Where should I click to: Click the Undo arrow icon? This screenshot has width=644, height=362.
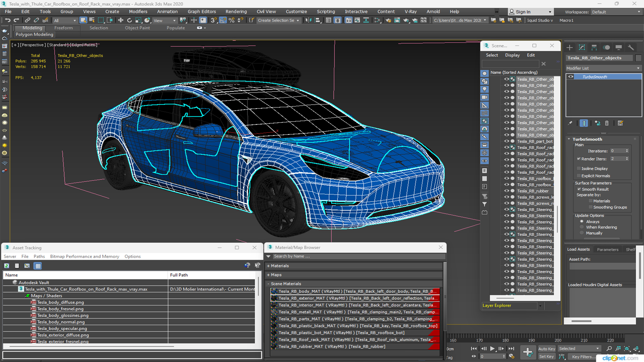point(7,20)
